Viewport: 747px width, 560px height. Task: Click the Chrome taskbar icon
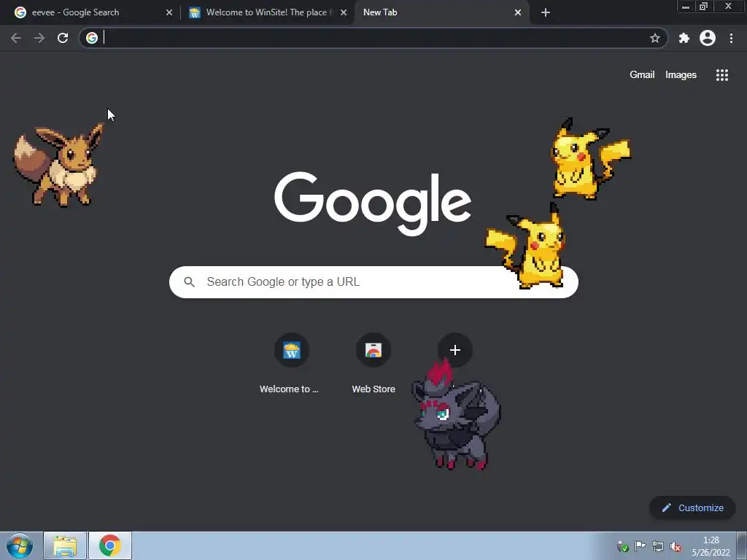tap(110, 545)
